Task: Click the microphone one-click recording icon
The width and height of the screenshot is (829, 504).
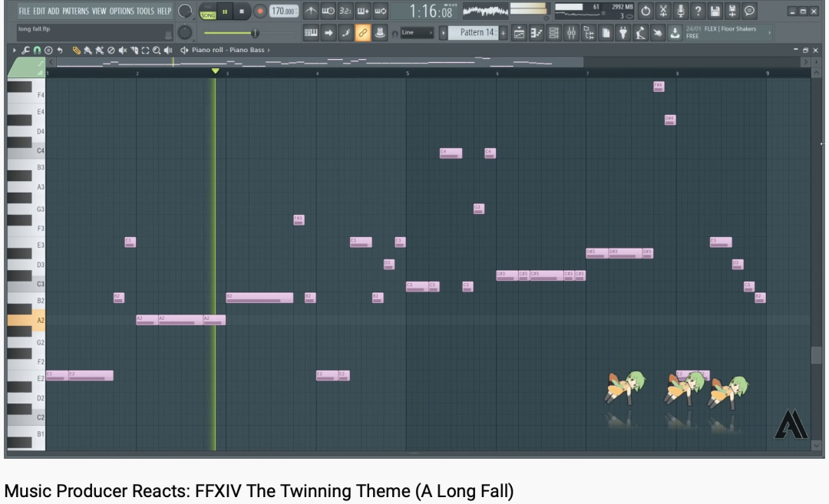Action: coord(680,11)
